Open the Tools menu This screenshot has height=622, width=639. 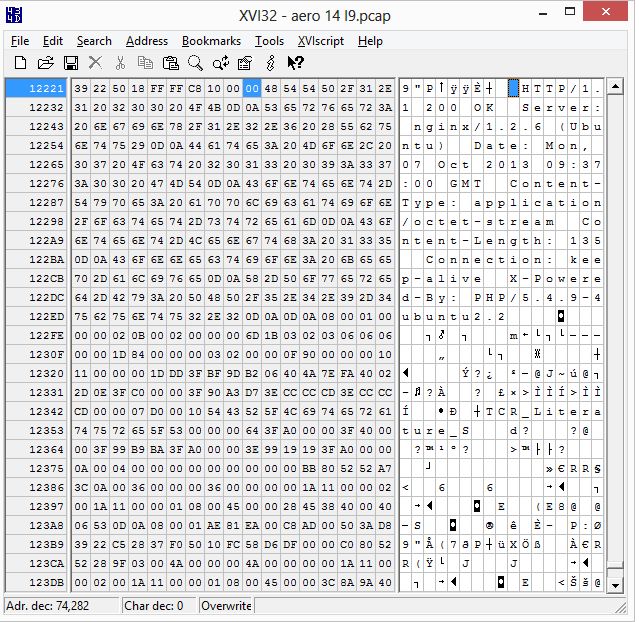[x=269, y=41]
